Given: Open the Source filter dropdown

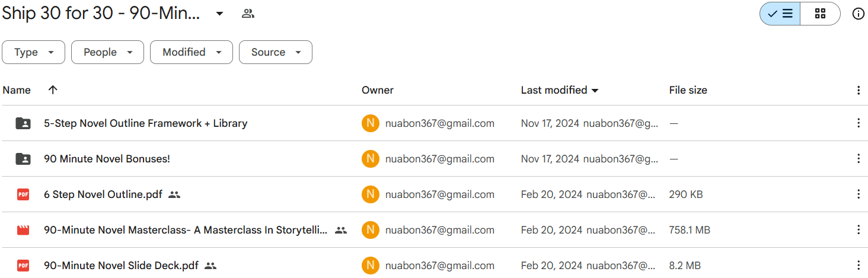Looking at the screenshot, I should point(276,52).
